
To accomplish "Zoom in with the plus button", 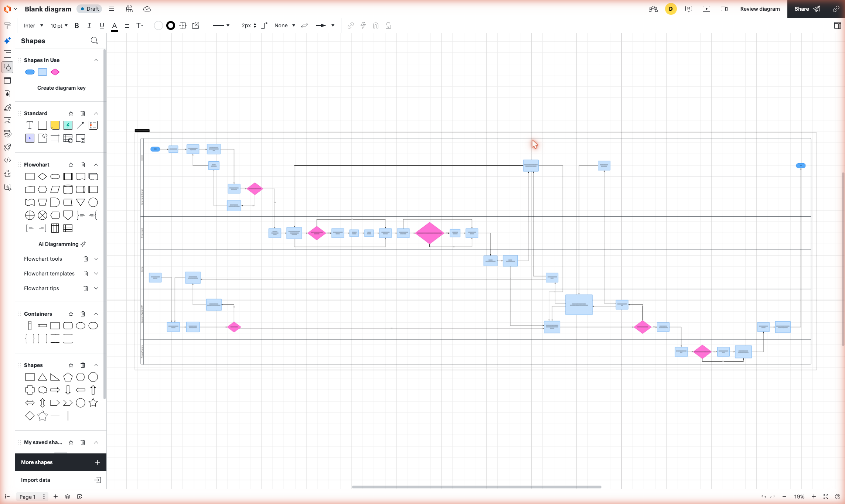I will (814, 497).
